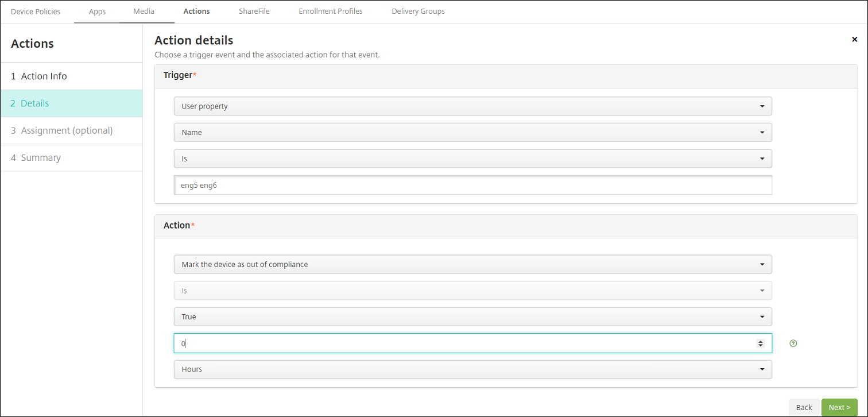Switch to the Delivery Groups tab
Image resolution: width=868 pixels, height=417 pixels.
tap(418, 11)
